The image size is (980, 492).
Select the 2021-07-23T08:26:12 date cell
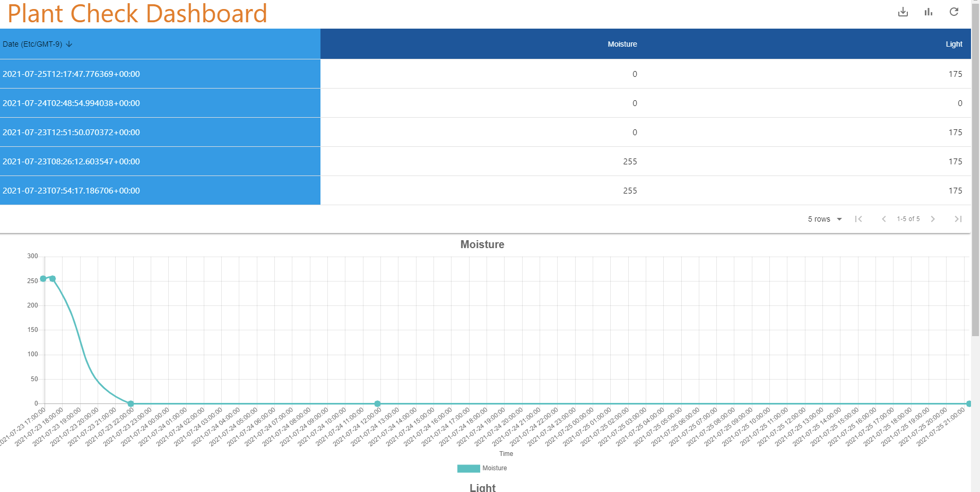point(71,161)
